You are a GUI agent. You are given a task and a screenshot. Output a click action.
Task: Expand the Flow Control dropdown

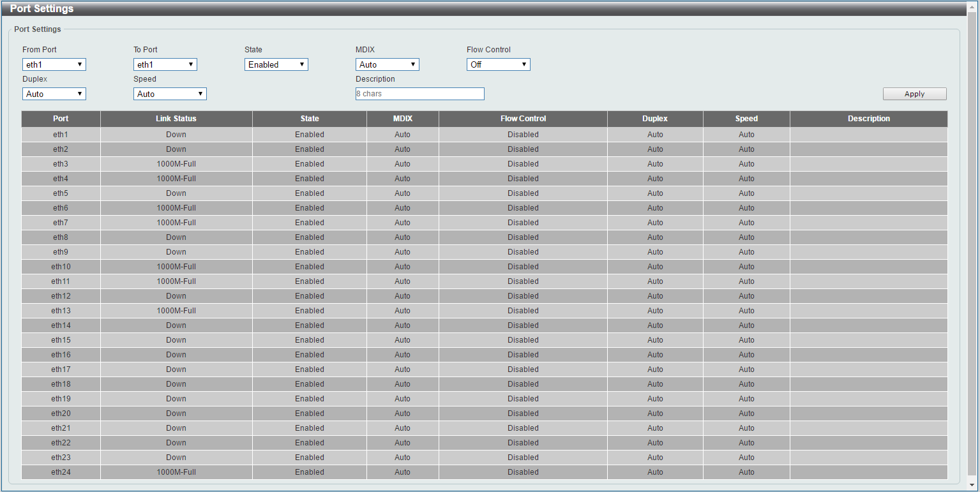click(498, 64)
